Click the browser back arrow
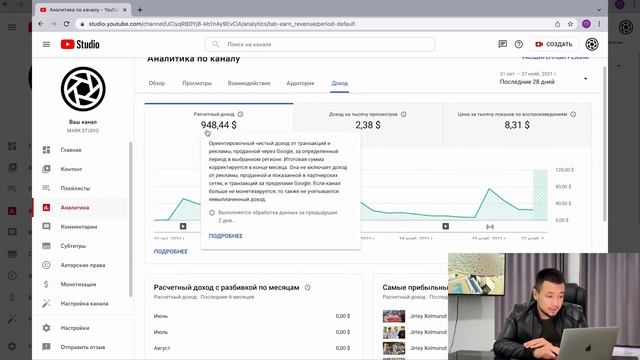640x360 pixels. pos(41,24)
